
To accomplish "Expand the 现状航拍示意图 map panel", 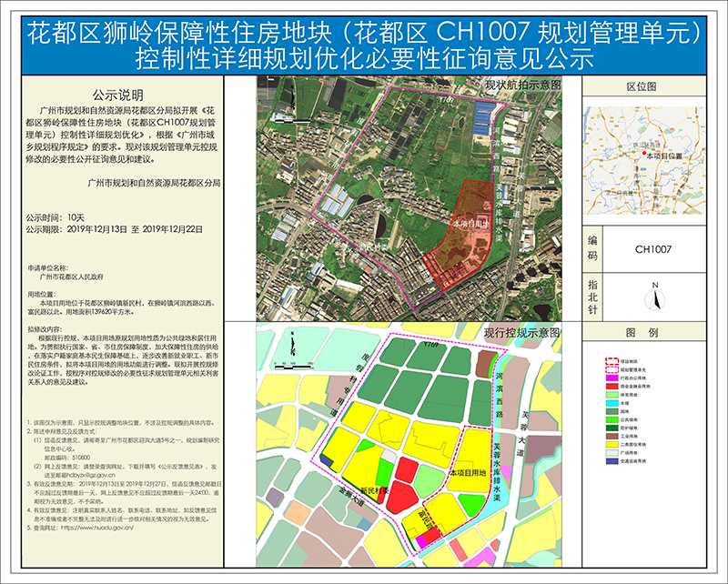I will click(409, 200).
